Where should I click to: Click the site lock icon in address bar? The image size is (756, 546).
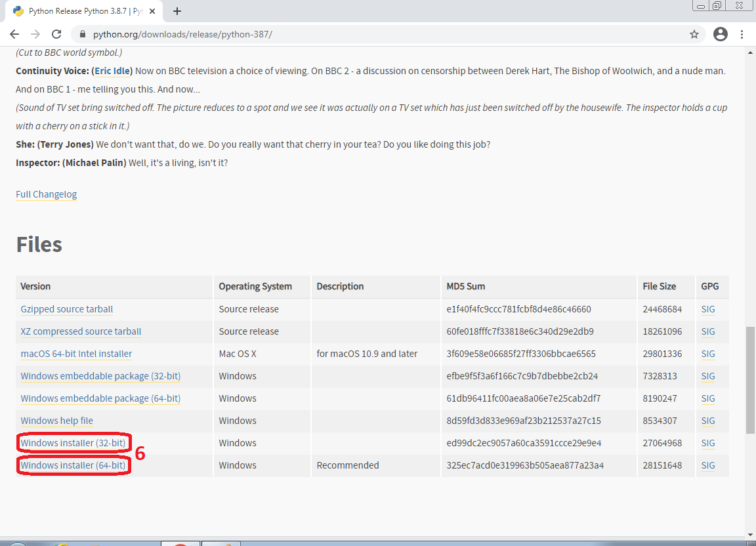click(83, 34)
